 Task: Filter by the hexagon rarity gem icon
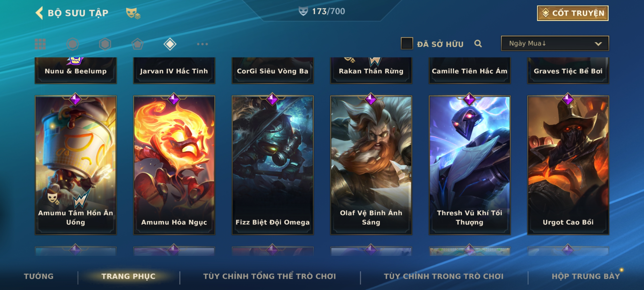click(105, 44)
